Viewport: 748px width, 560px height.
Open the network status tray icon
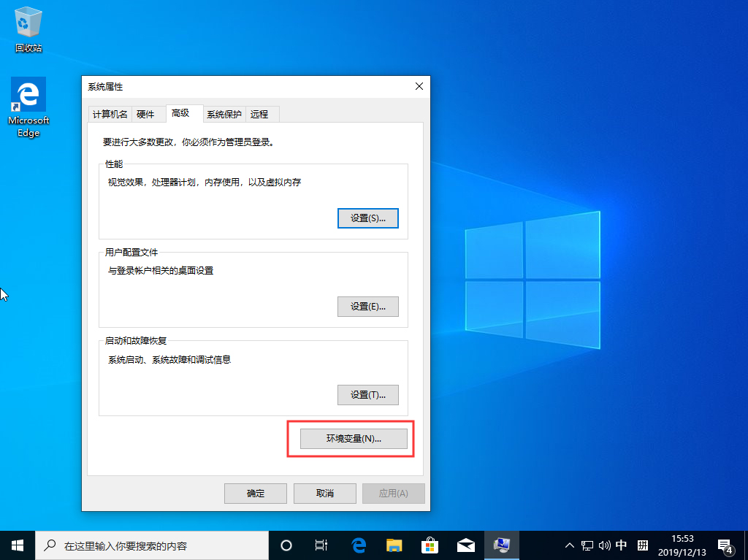tap(587, 545)
